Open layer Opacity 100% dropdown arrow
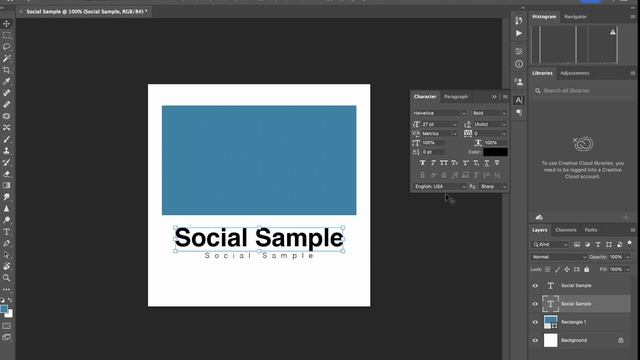640x360 pixels. click(x=628, y=257)
